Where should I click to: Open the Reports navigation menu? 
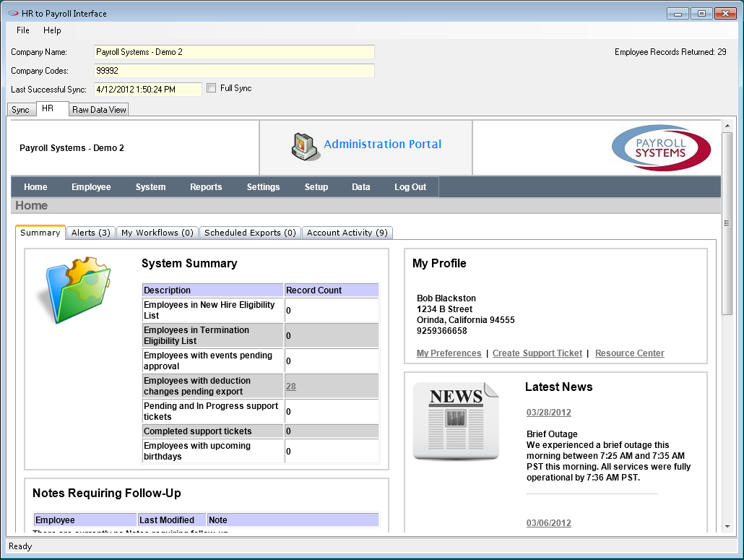point(206,187)
